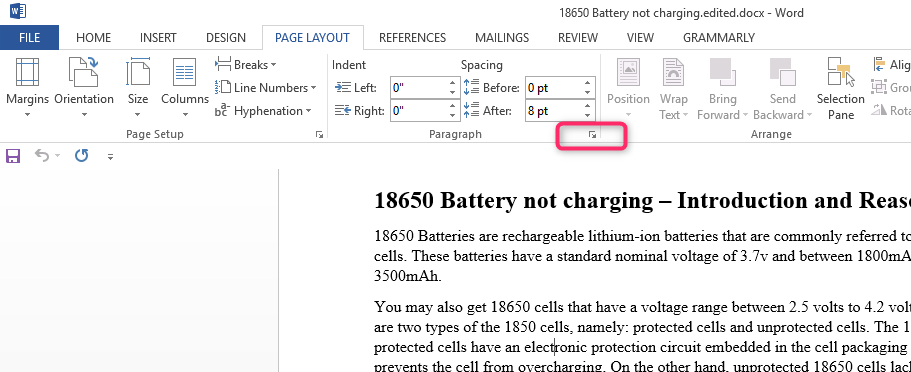Increase Indent Right with up arrow
911x372 pixels.
pyautogui.click(x=453, y=106)
